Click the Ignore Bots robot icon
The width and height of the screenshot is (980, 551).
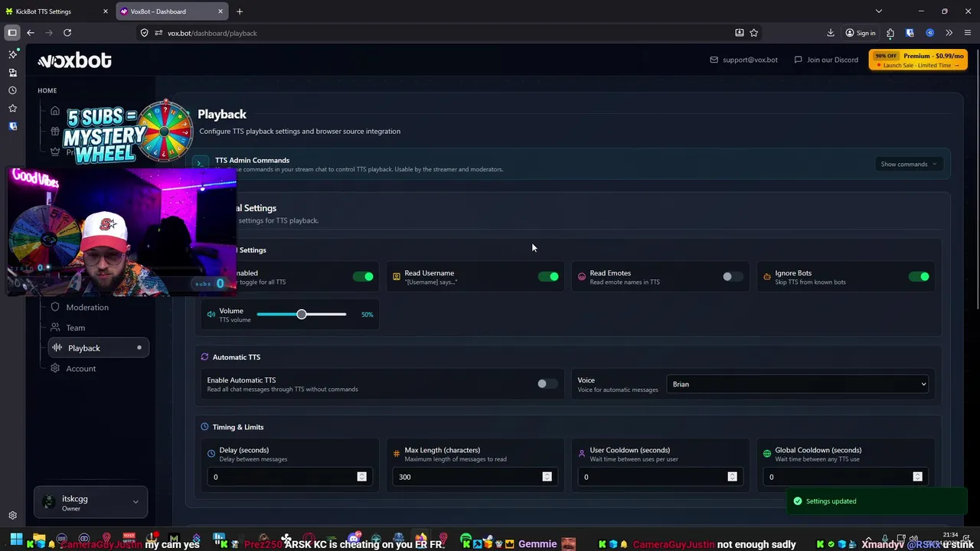(x=767, y=276)
